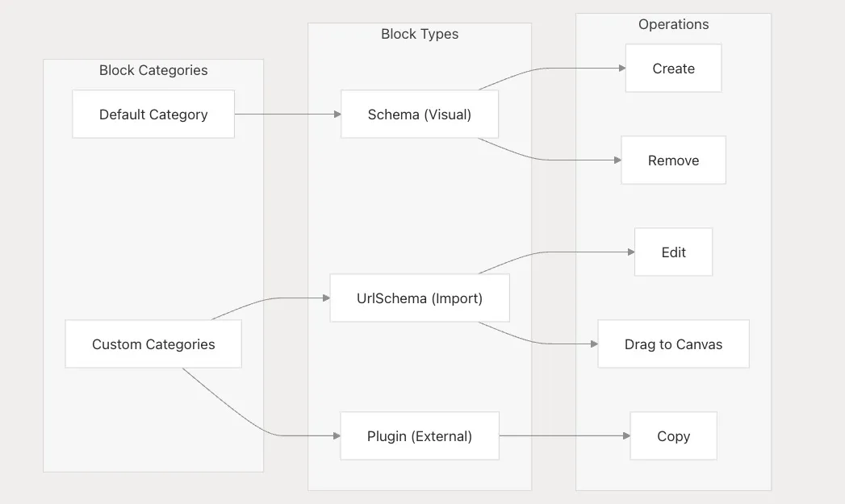Click the Operations group title

(673, 24)
